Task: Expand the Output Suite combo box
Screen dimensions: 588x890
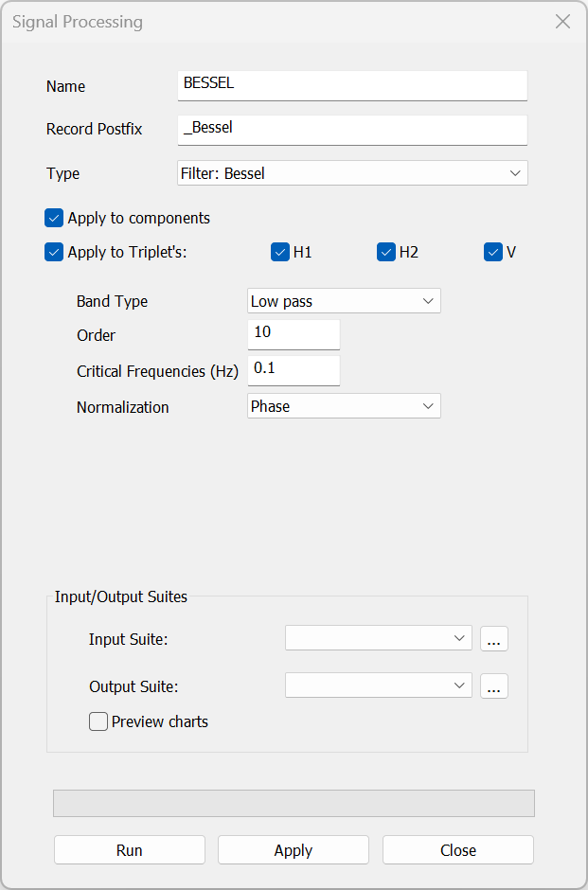Action: [x=378, y=685]
